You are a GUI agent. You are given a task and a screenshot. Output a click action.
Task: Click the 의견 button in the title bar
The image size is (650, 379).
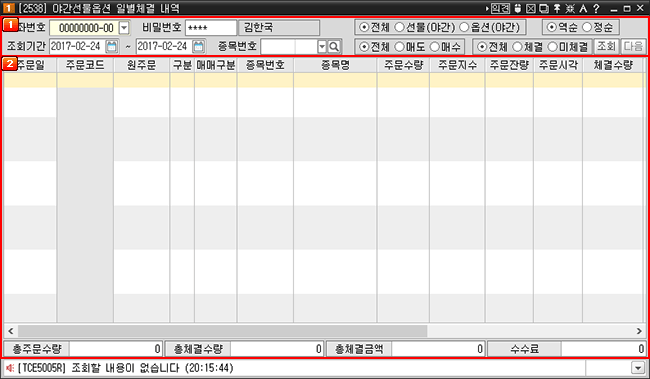click(x=500, y=8)
